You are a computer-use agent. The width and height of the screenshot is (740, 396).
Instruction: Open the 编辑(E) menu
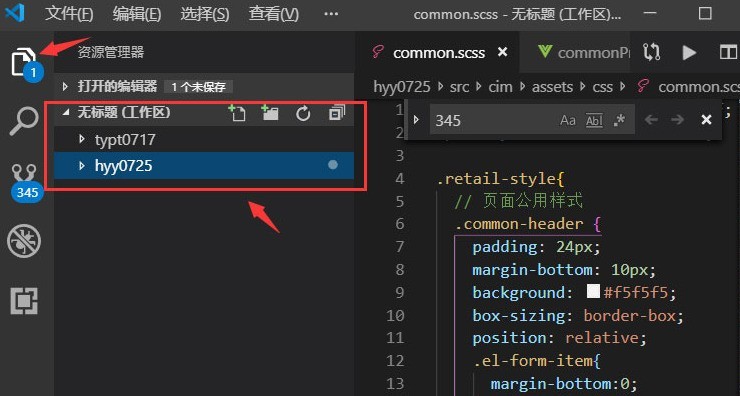137,14
